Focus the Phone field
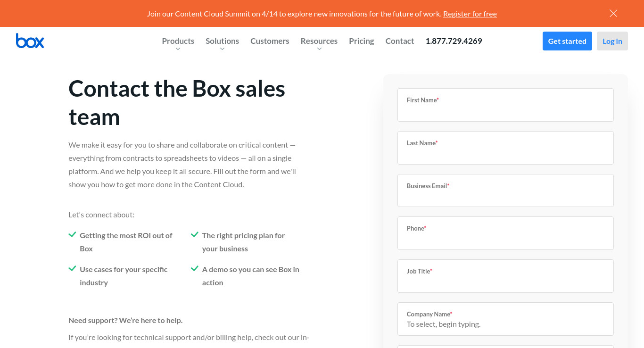The height and width of the screenshot is (348, 644). (505, 233)
